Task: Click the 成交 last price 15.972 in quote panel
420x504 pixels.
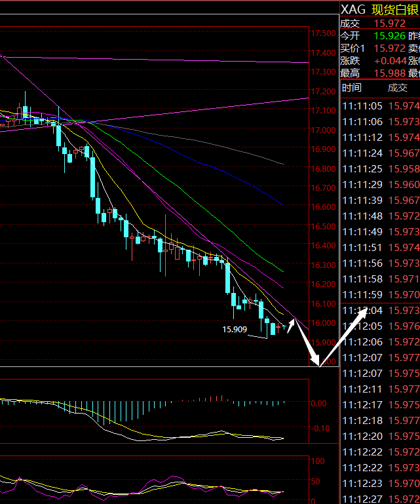Action: click(x=389, y=23)
